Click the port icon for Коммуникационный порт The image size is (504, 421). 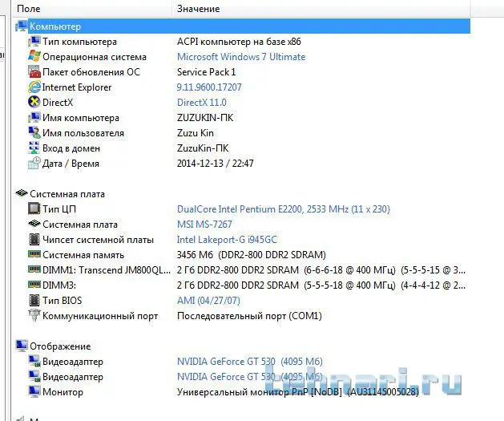[x=34, y=315]
